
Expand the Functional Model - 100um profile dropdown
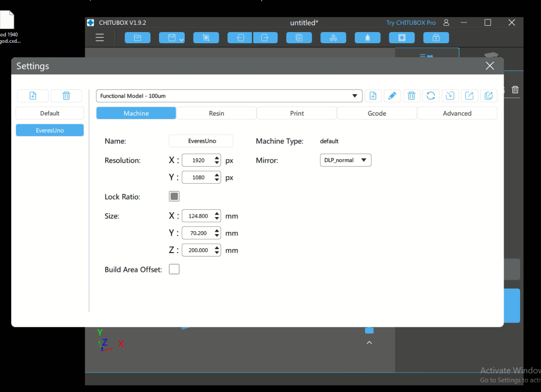point(229,96)
